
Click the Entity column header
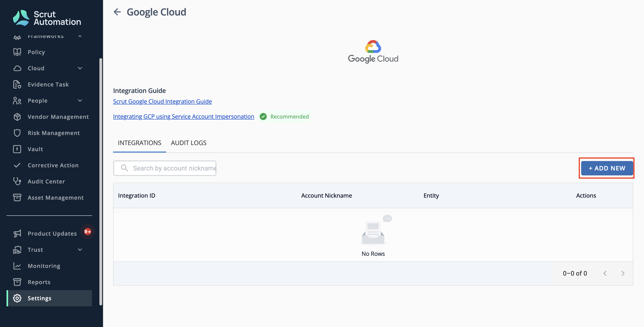(431, 195)
